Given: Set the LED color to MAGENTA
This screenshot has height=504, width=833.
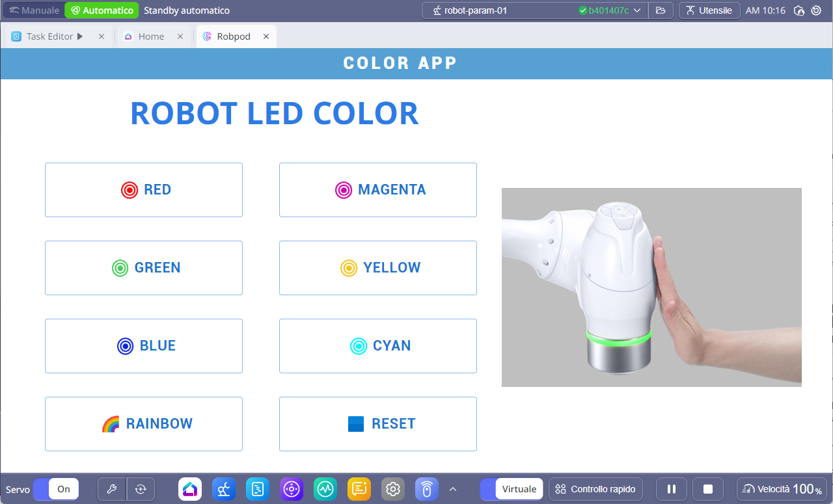Looking at the screenshot, I should coord(378,190).
